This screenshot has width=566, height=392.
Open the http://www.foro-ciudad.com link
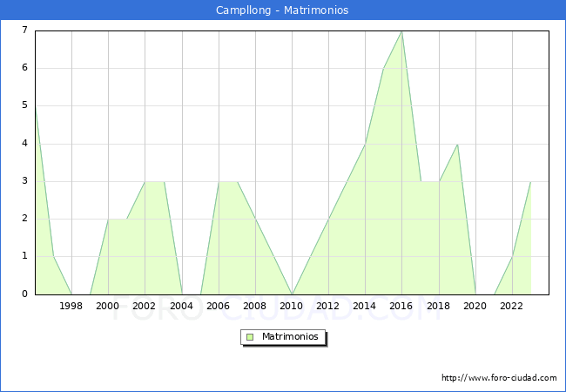[x=499, y=378]
